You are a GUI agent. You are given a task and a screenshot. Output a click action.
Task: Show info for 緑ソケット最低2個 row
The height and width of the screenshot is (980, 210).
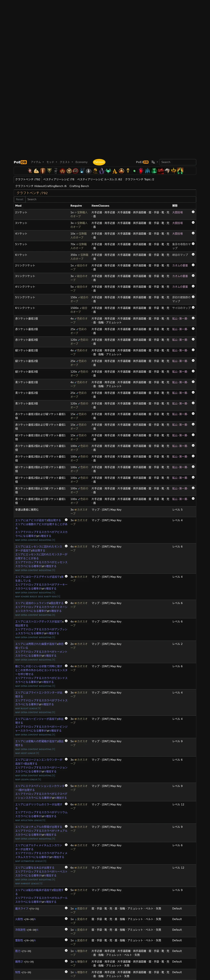[193, 361]
